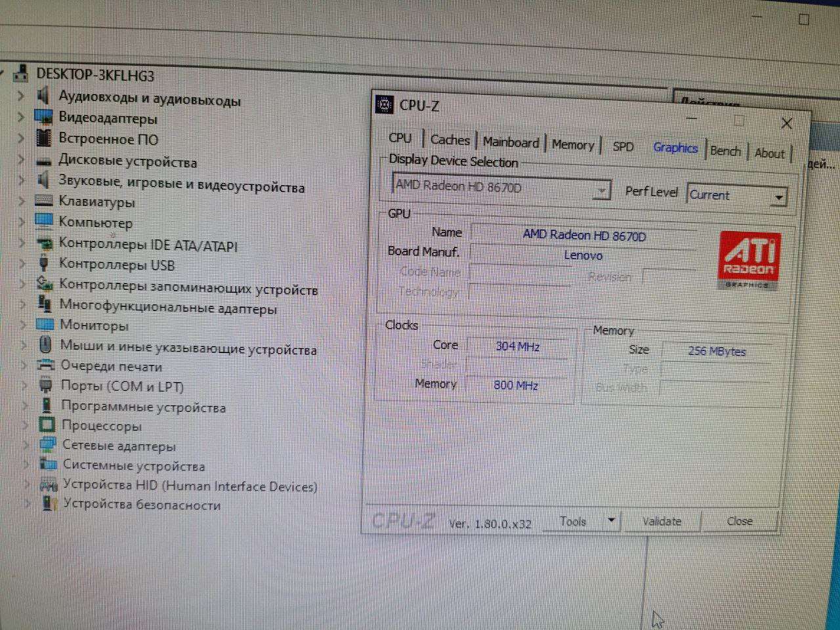Open the About tab
840x630 pixels.
tap(770, 154)
